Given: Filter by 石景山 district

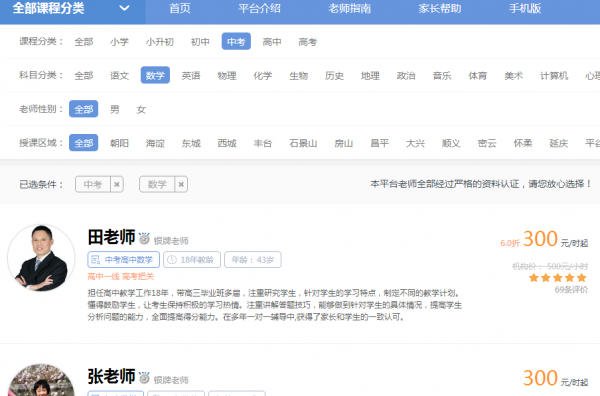Looking at the screenshot, I should (303, 143).
